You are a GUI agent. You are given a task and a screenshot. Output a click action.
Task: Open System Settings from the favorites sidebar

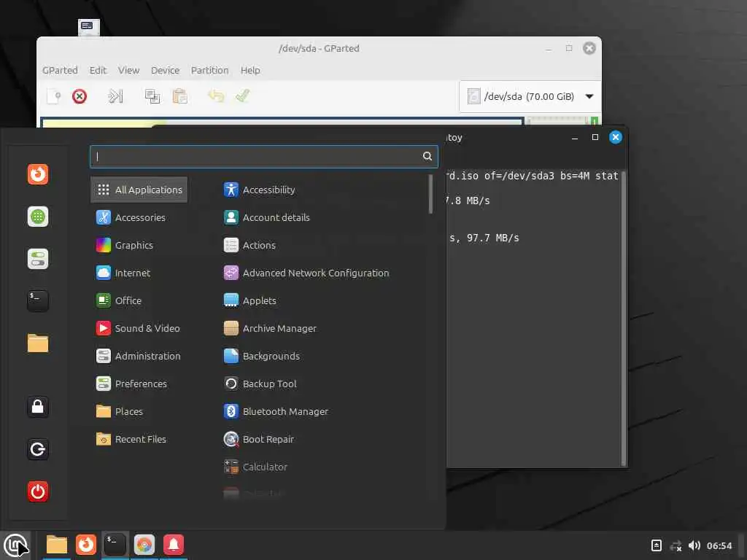coord(38,259)
